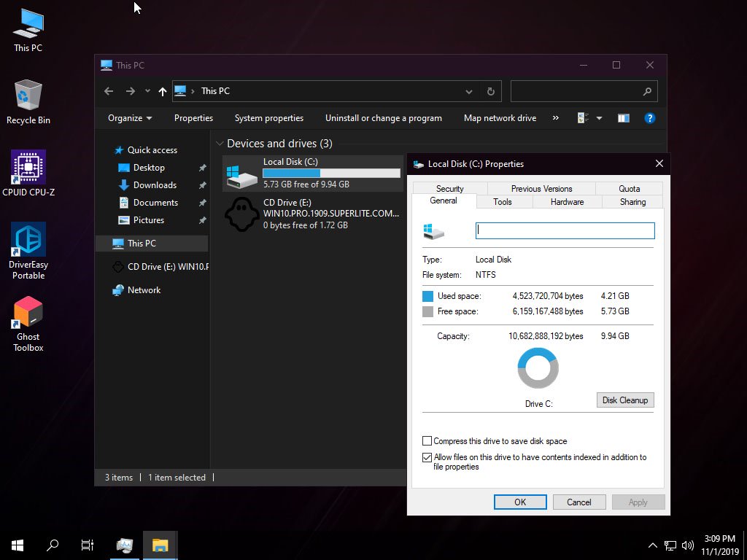The width and height of the screenshot is (747, 560).
Task: Select the DriverEasy Portable desktop icon
Action: (x=28, y=251)
